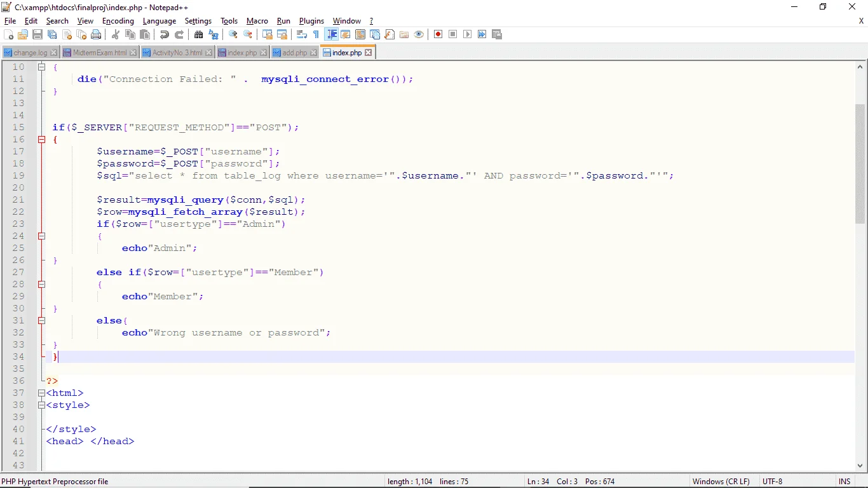Redo action via toolbar arrow

click(x=179, y=34)
